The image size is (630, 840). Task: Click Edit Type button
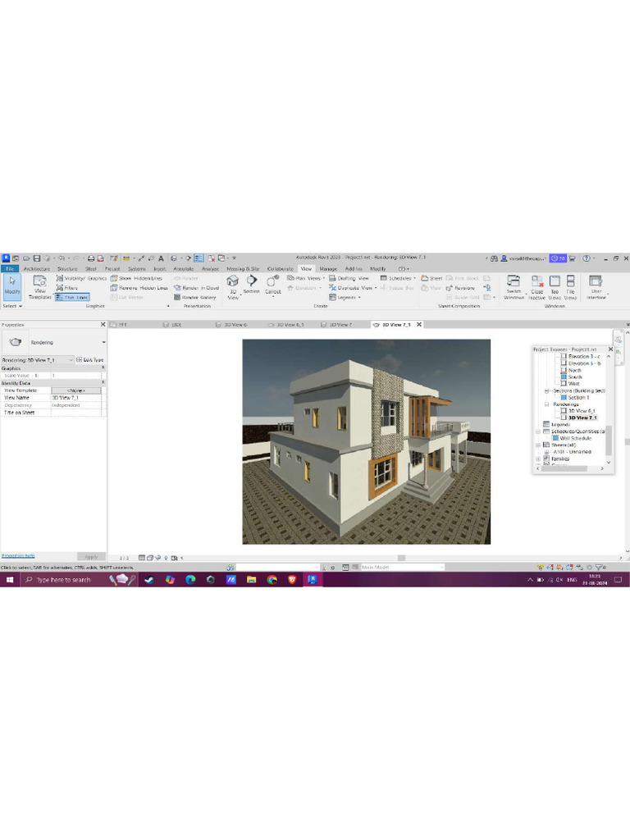[x=90, y=360]
